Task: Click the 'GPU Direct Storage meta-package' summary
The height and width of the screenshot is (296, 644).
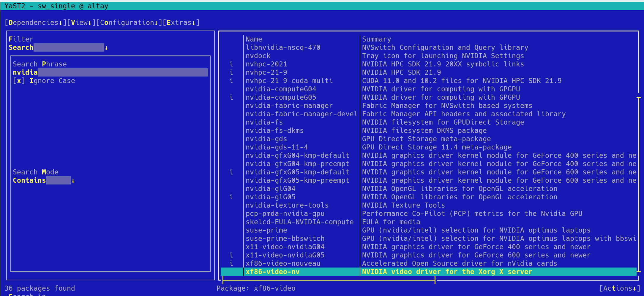Action: click(426, 139)
